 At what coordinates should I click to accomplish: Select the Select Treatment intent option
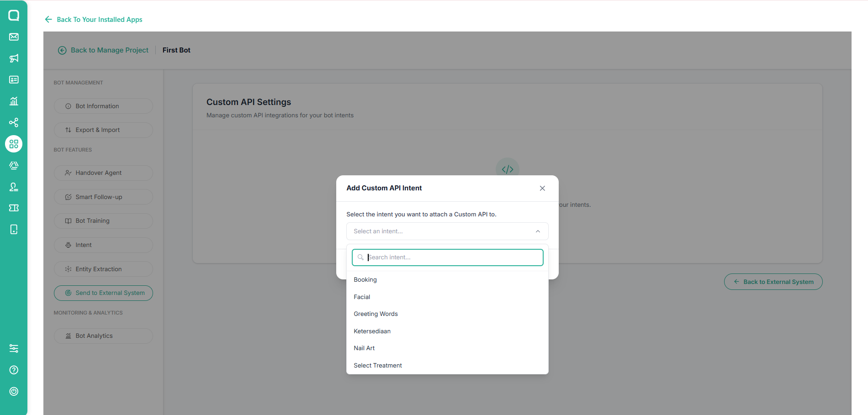tap(447, 365)
